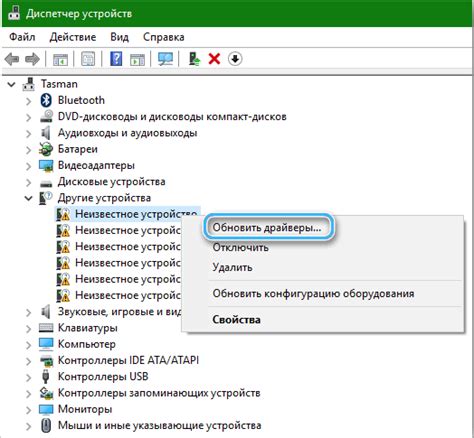This screenshot has width=474, height=438.
Task: Collapse the Другие устройства category
Action: tap(29, 198)
